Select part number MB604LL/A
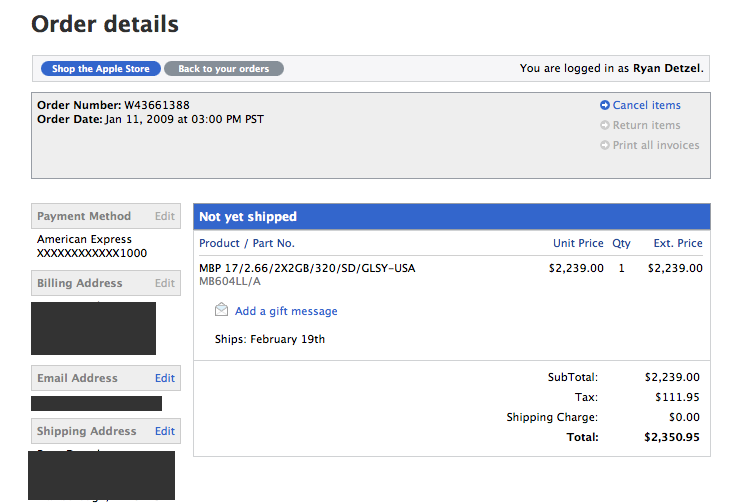The width and height of the screenshot is (741, 504). 230,281
